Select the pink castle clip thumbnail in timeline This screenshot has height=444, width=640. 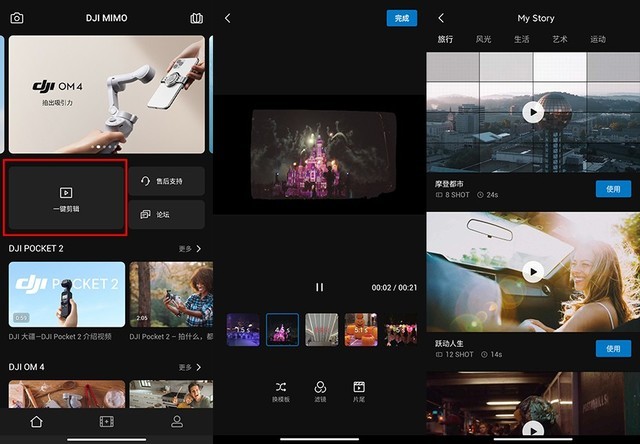[282, 330]
